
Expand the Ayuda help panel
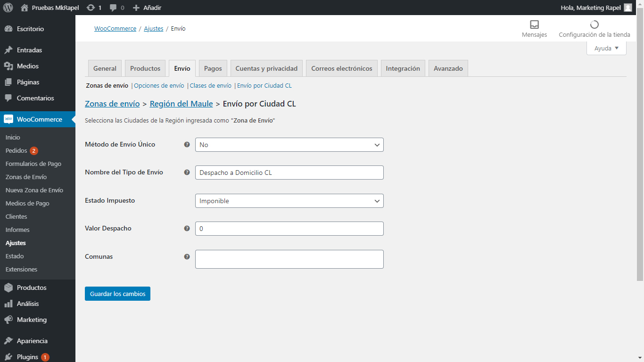pos(606,48)
